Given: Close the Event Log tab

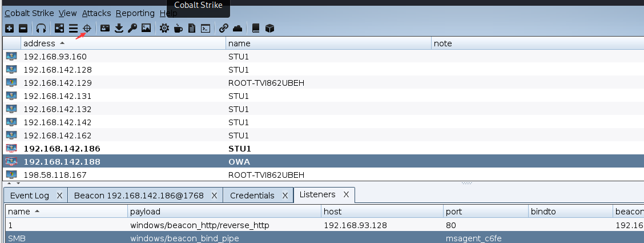Looking at the screenshot, I should [x=59, y=196].
